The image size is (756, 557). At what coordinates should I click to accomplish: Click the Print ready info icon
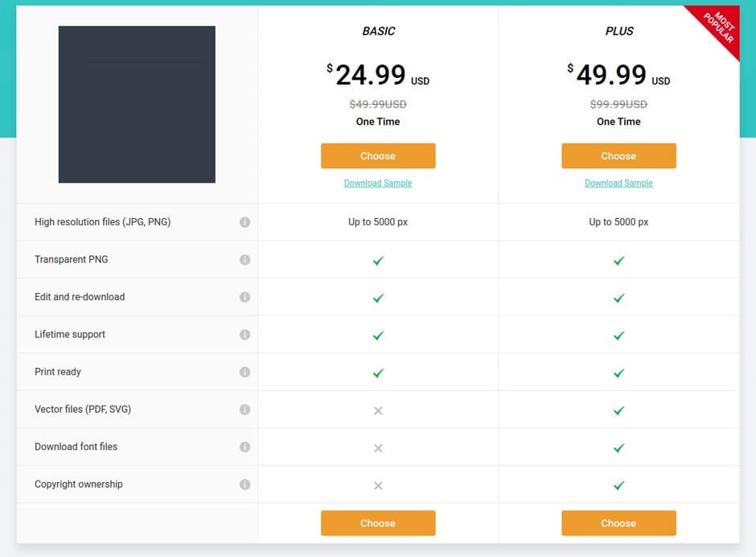point(244,372)
